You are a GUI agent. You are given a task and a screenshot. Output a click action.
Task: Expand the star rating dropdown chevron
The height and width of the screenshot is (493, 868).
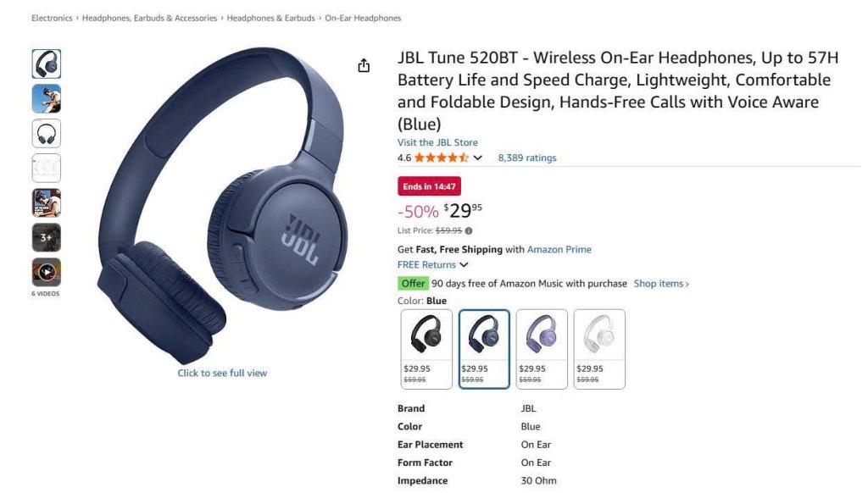(478, 158)
